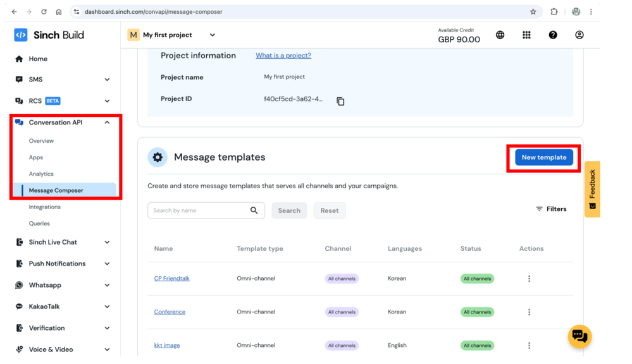Click the Search by name field
Viewport: 632px width, 364px height.
click(197, 210)
